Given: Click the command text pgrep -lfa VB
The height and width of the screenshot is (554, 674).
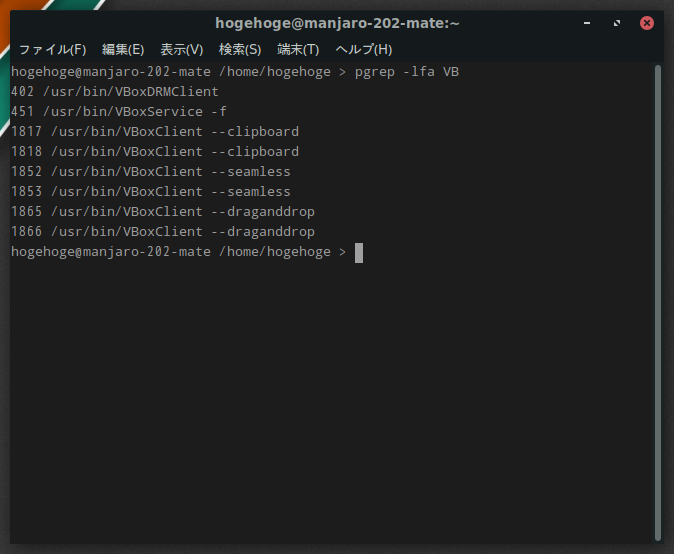Looking at the screenshot, I should point(407,72).
